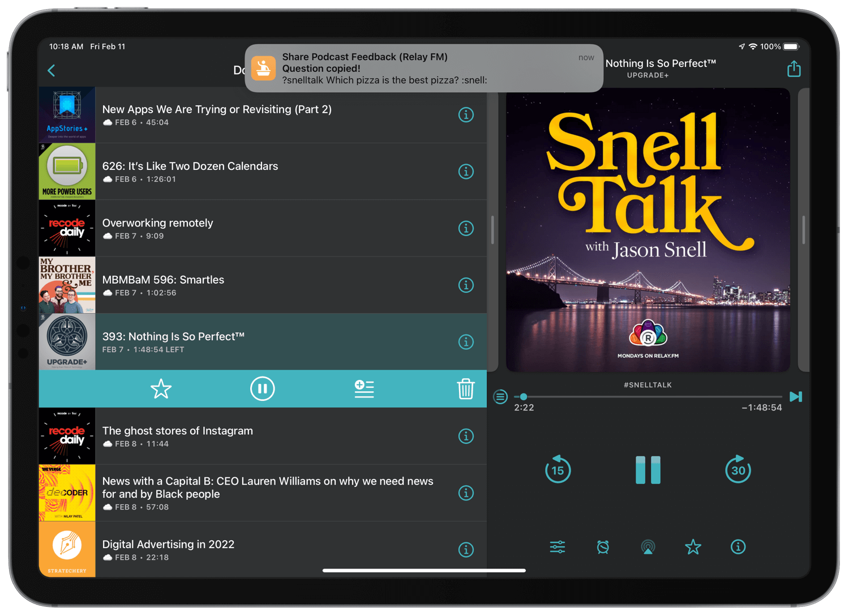Select the Stratechery episode artwork
Image resolution: width=849 pixels, height=616 pixels.
point(67,549)
